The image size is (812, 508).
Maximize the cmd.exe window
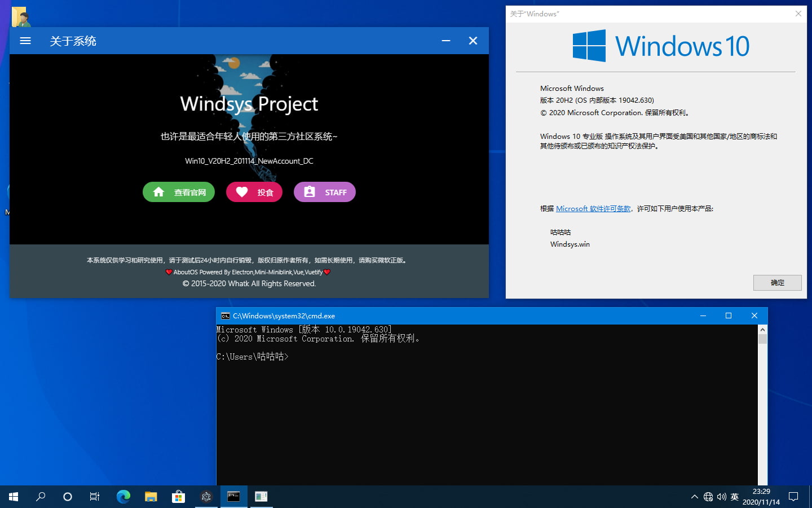coord(729,316)
